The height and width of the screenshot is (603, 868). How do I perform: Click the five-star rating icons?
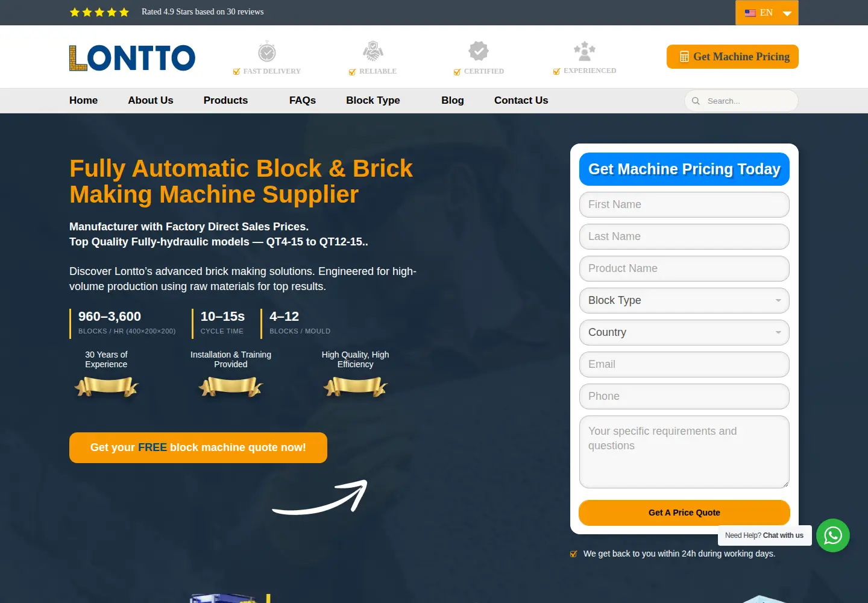(99, 12)
